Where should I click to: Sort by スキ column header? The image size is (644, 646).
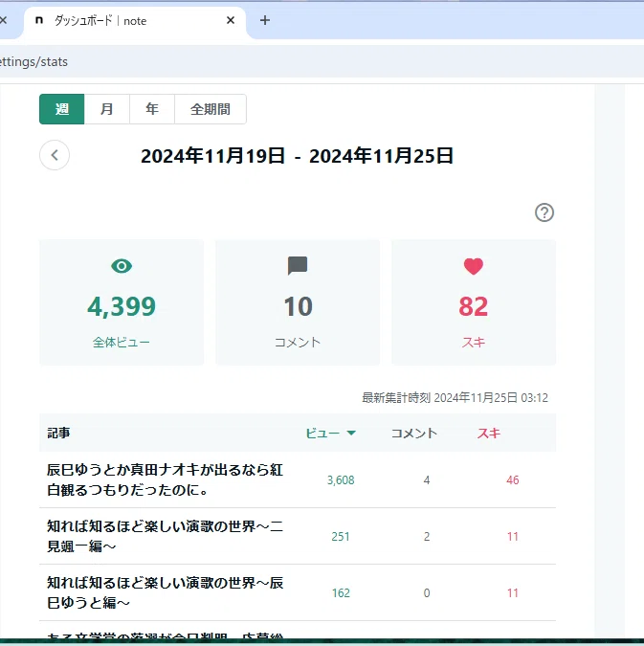point(489,434)
